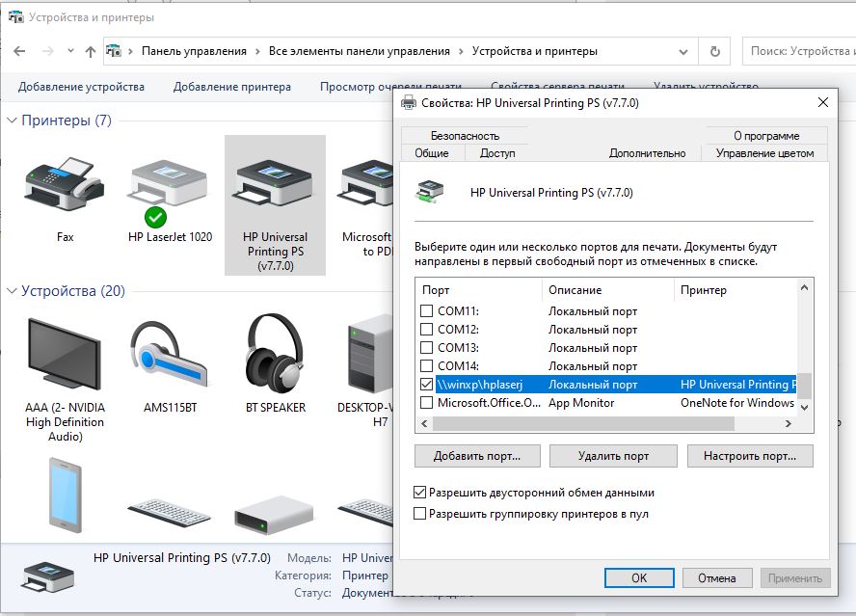Collapse the Устройства (20) group
Viewport: 856px width, 616px height.
tap(13, 291)
